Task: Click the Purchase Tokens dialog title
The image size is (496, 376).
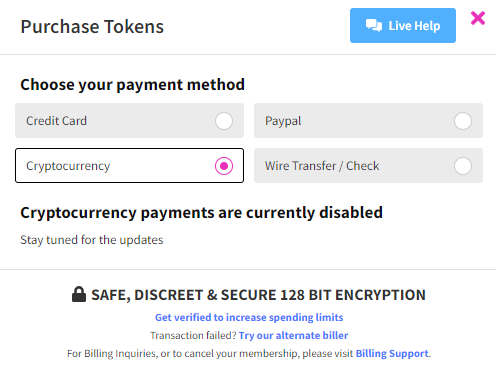Action: coord(92,27)
